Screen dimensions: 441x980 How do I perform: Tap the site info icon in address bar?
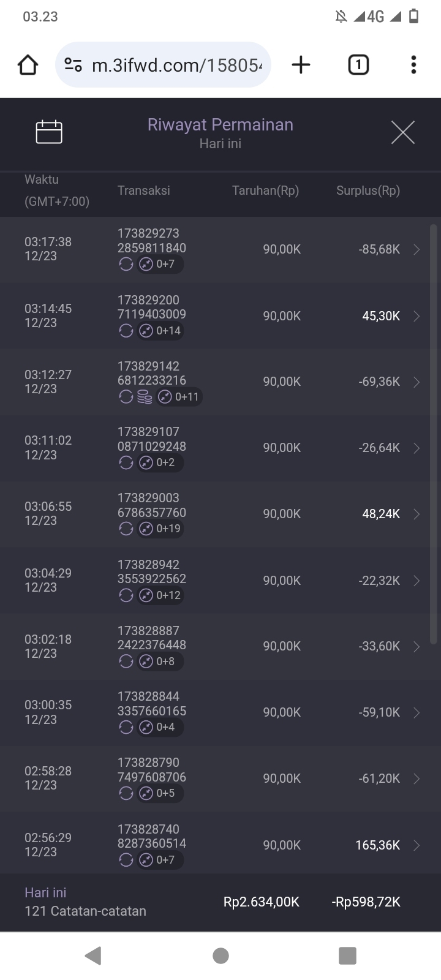click(x=73, y=65)
